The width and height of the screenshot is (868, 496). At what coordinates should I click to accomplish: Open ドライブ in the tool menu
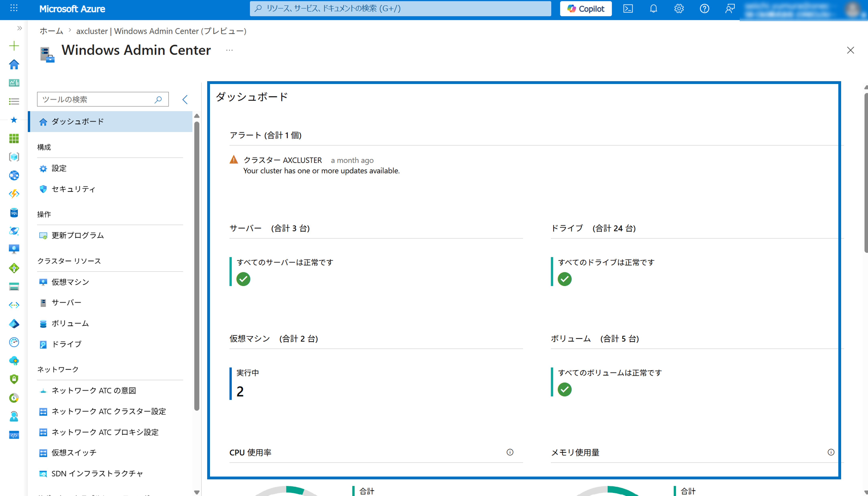[110, 344]
